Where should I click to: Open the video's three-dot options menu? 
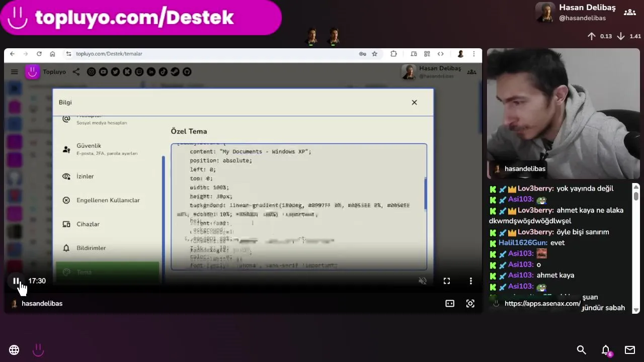coord(471,281)
